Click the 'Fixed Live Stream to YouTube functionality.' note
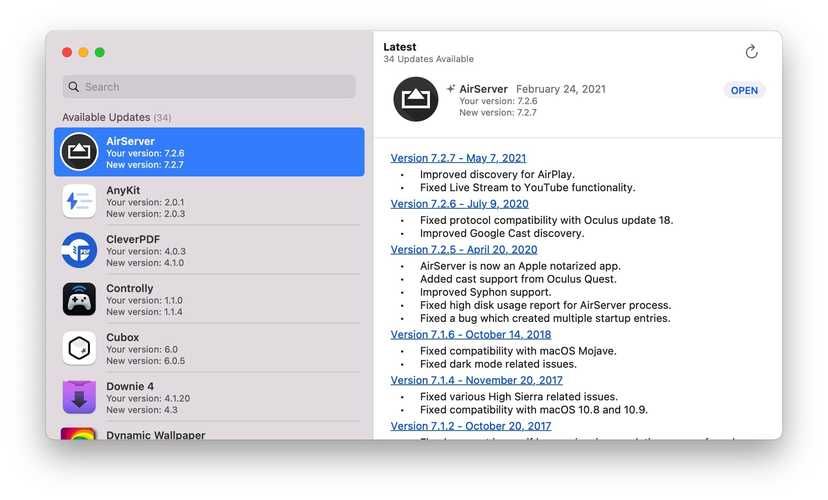 (x=528, y=187)
